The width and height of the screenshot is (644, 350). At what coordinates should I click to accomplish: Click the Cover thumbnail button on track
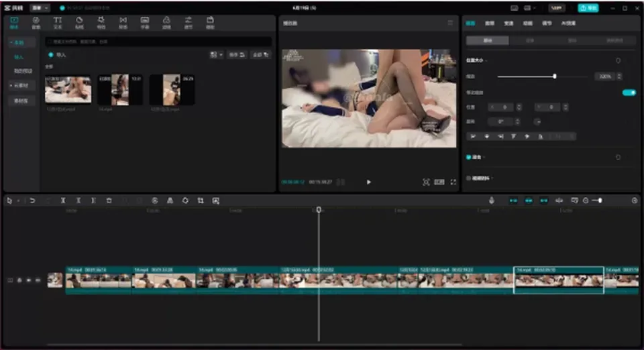54,280
